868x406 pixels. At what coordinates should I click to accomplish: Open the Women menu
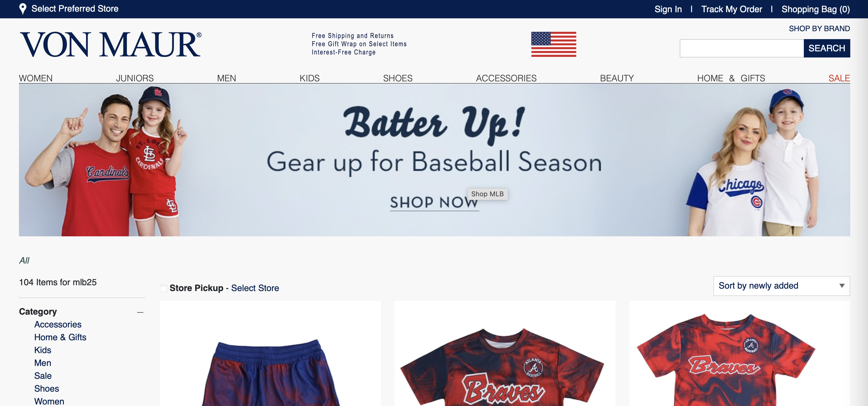[36, 78]
